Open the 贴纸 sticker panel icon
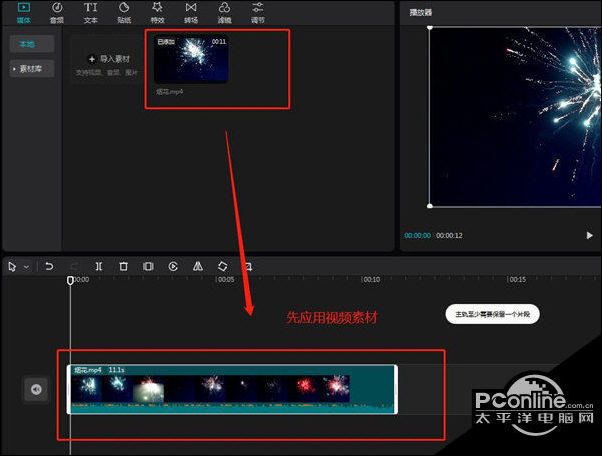 coord(124,13)
